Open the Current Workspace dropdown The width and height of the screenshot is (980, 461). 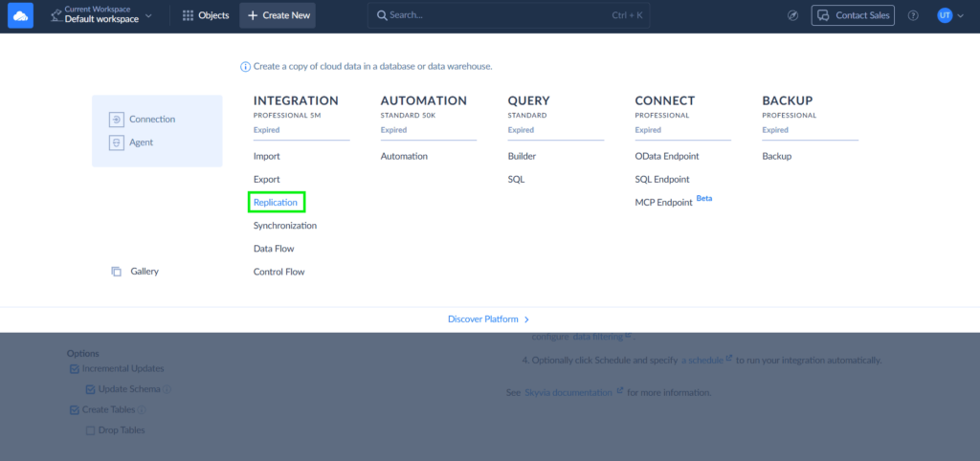tap(101, 15)
